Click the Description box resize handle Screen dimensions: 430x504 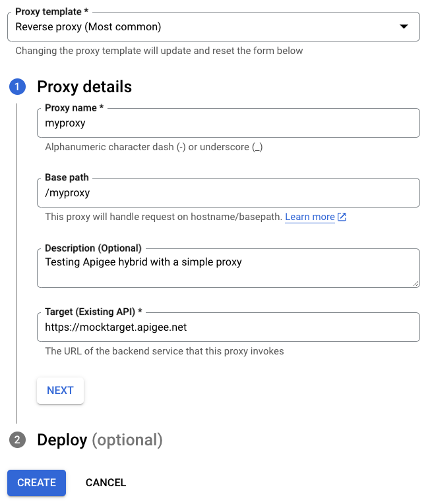[415, 283]
